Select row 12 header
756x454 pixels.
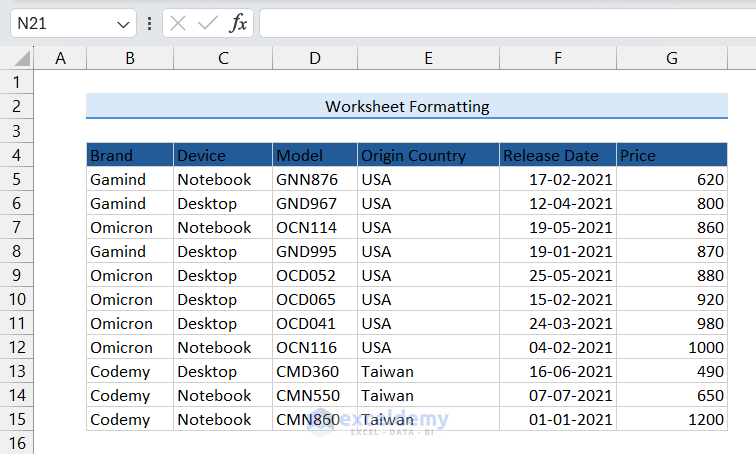click(x=16, y=347)
